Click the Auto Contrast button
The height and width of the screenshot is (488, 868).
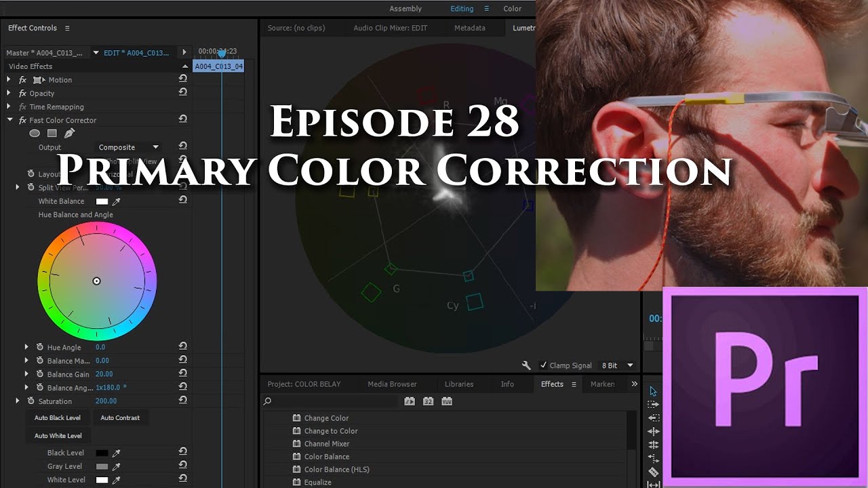[x=120, y=418]
